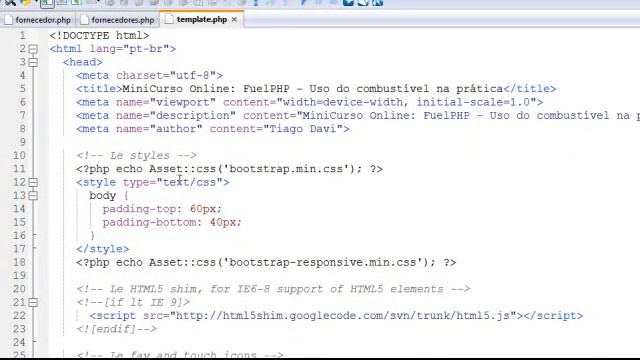Switch to the fornecedor.php tab
640x360 pixels.
38,20
